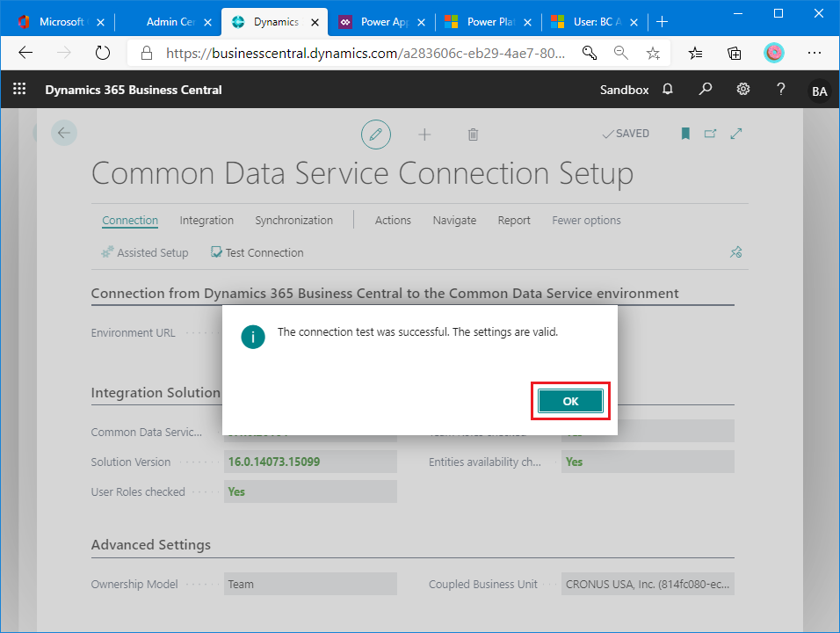This screenshot has height=633, width=840.
Task: Click the site lock icon
Action: (x=146, y=53)
